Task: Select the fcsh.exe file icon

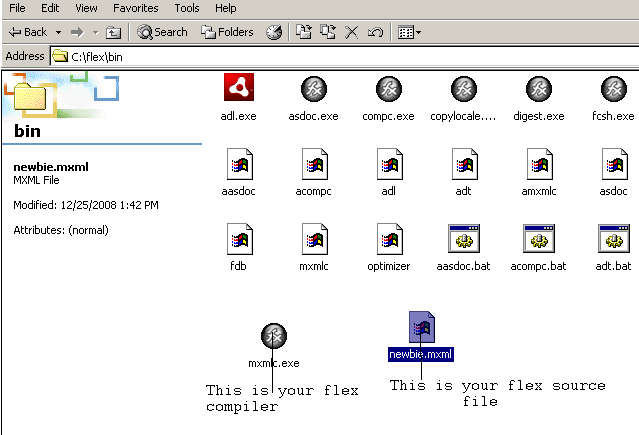Action: (x=614, y=89)
